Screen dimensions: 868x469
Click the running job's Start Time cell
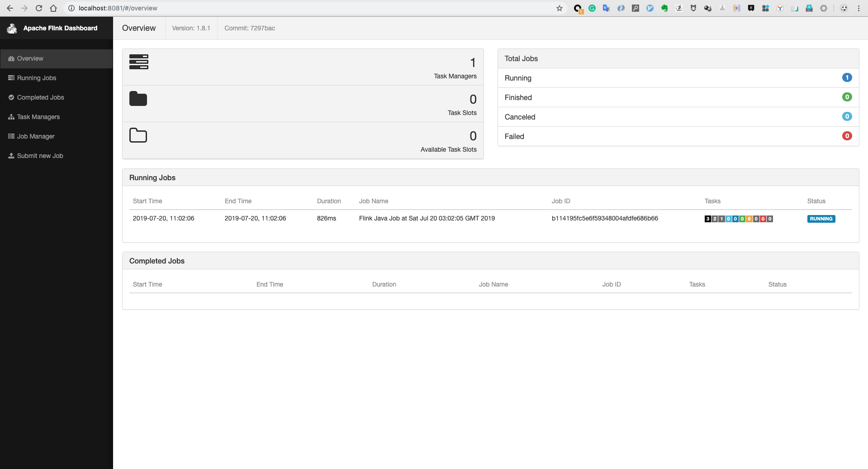coord(163,218)
